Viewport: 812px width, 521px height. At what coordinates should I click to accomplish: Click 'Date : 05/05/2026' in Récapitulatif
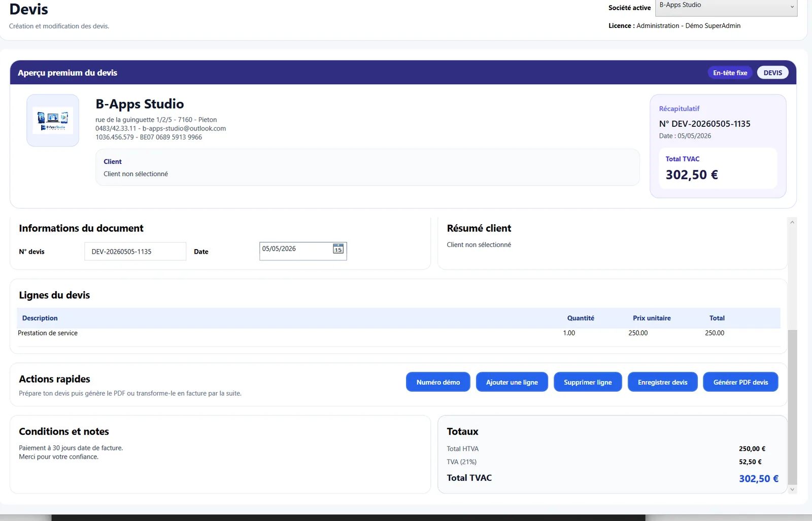(x=685, y=136)
